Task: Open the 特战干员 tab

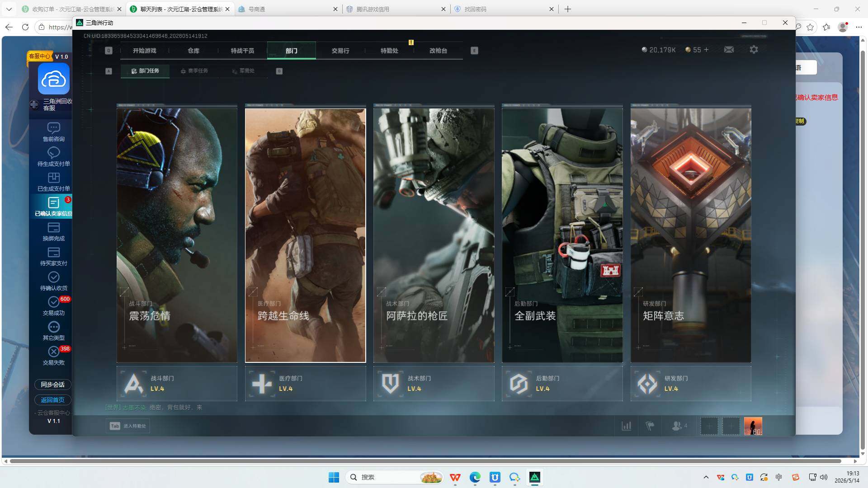Action: pyautogui.click(x=242, y=51)
